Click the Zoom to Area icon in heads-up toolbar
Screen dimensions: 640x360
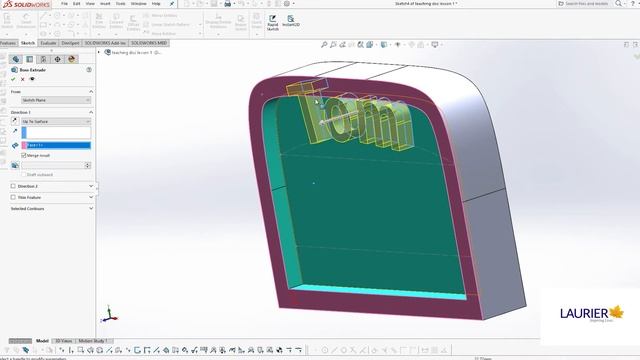(333, 44)
